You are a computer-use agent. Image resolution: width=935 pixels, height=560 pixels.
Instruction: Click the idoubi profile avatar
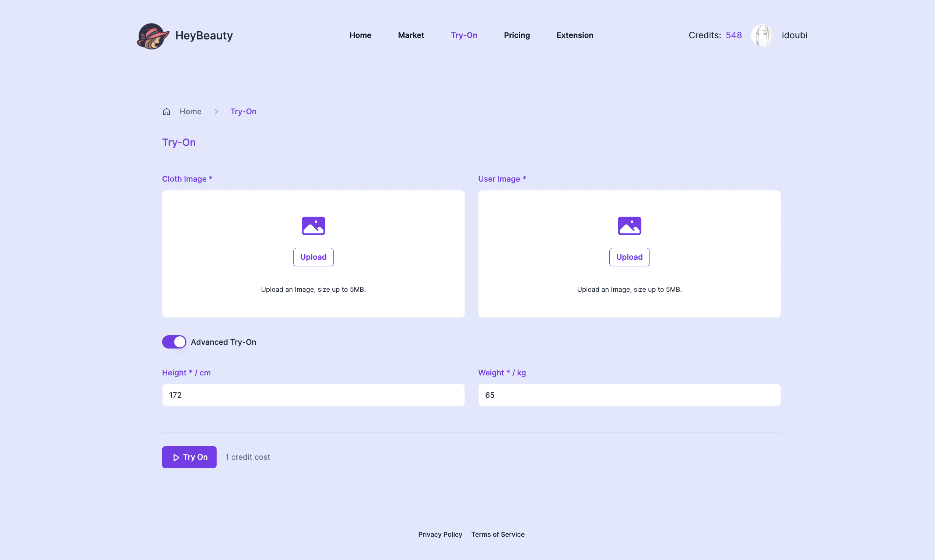(762, 35)
